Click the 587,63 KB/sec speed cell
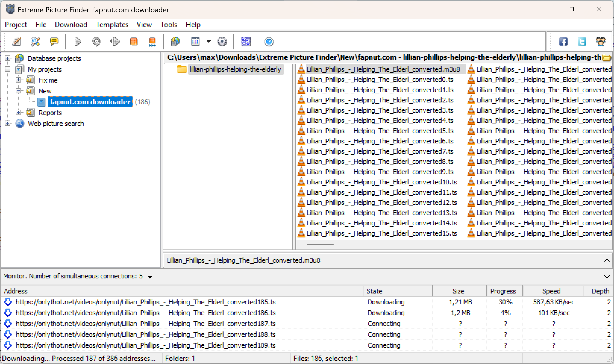Screen dimensions: 614x364 554,302
